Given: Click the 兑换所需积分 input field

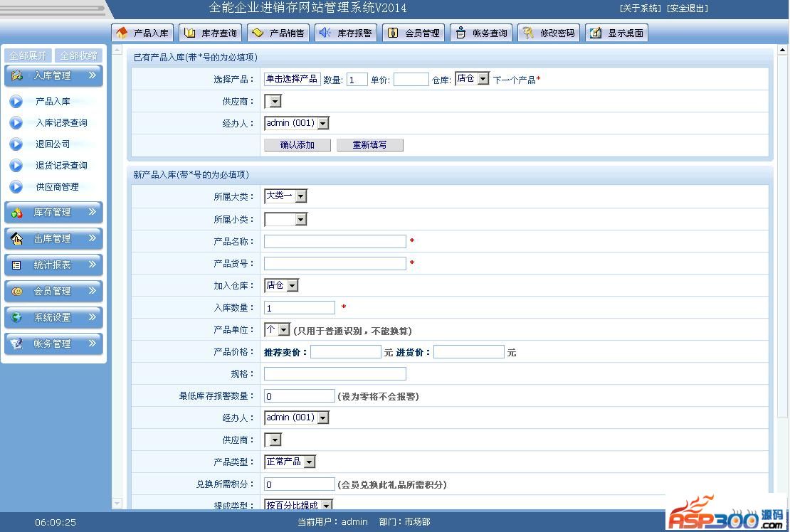Looking at the screenshot, I should pos(299,484).
